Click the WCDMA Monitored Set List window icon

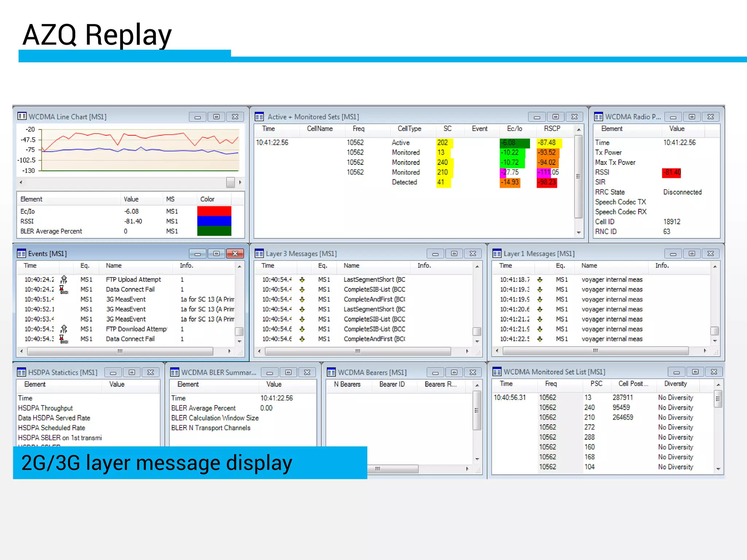(x=497, y=372)
